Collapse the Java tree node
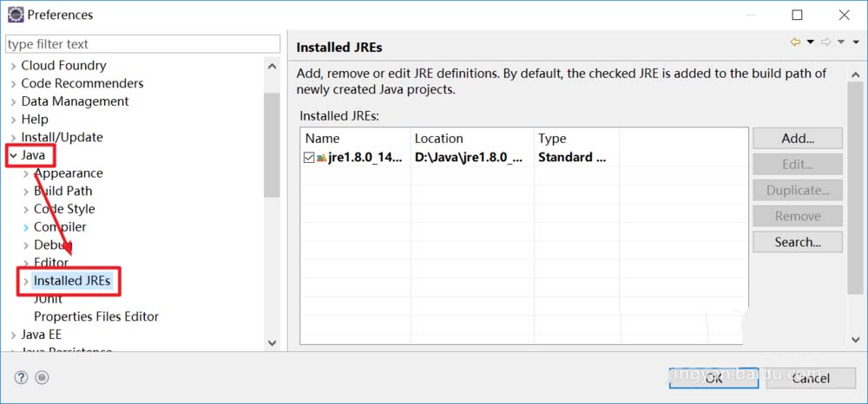Image resolution: width=868 pixels, height=404 pixels. pyautogui.click(x=12, y=155)
